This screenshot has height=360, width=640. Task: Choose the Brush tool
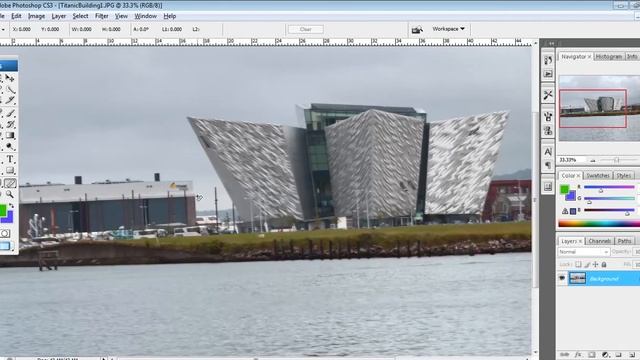tap(10, 113)
